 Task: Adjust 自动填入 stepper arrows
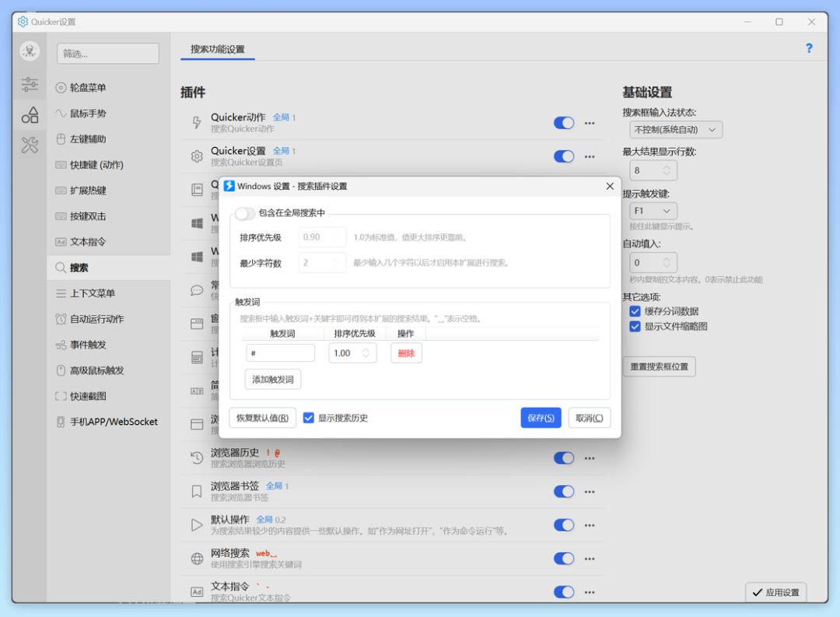[667, 263]
